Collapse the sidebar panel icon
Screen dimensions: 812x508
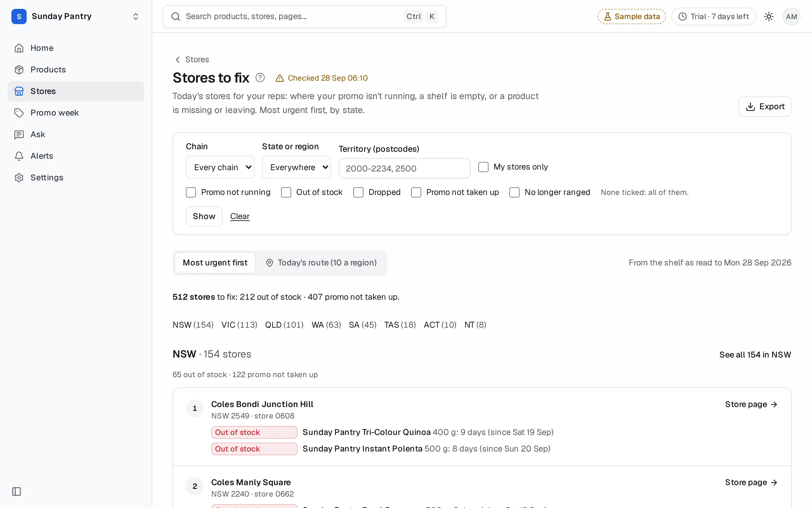[x=16, y=491]
